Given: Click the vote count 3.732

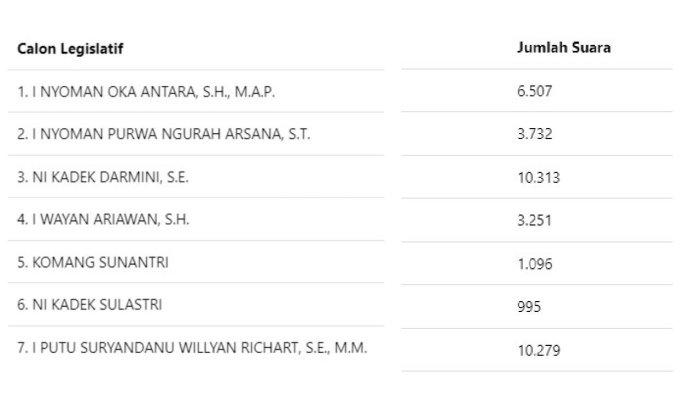Looking at the screenshot, I should [x=534, y=134].
